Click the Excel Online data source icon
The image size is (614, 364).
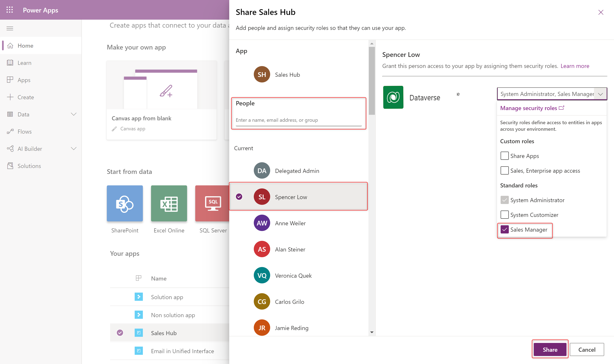click(169, 203)
